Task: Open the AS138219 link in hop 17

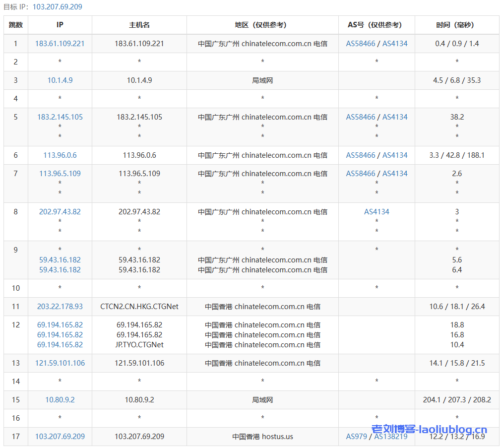Action: pos(390,437)
